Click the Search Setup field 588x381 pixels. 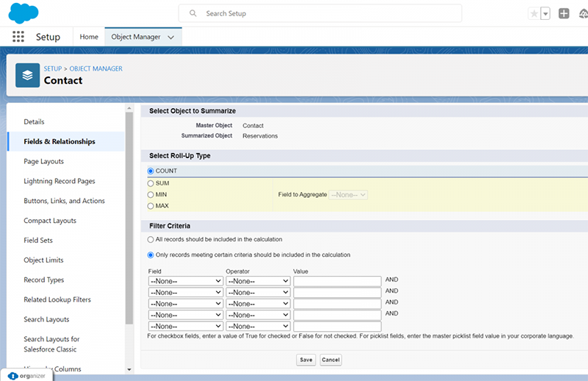coord(320,13)
